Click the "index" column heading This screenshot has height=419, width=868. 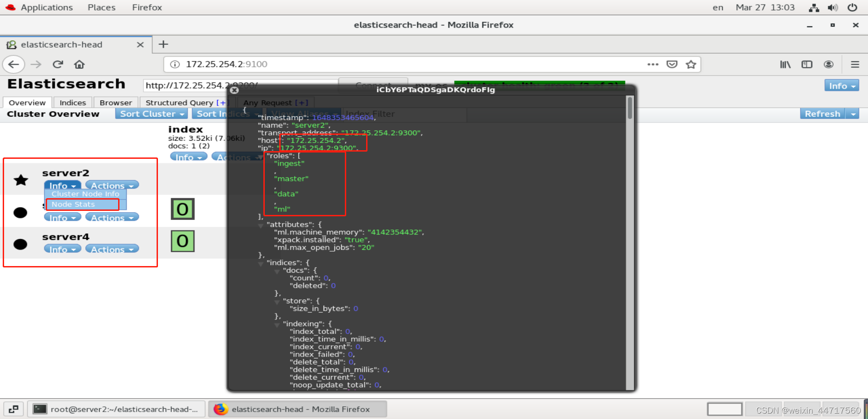click(186, 129)
